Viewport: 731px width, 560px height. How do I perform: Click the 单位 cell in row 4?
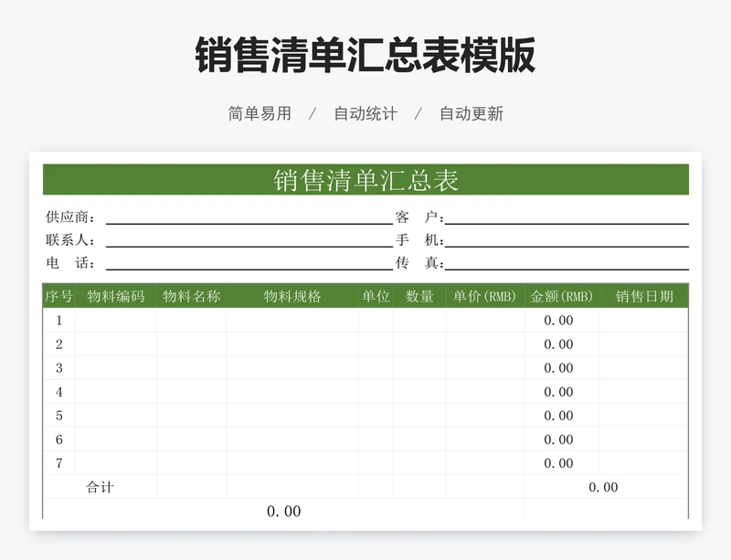pyautogui.click(x=376, y=392)
